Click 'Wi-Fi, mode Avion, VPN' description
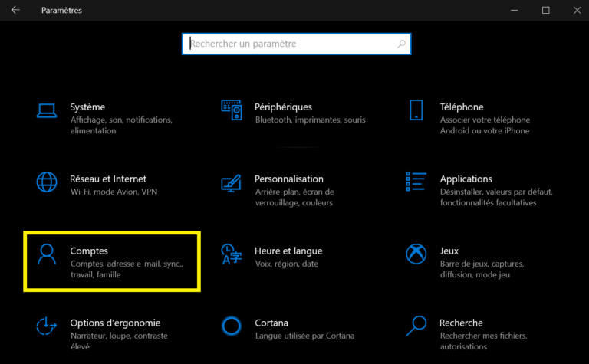The width and height of the screenshot is (589, 364). (114, 192)
